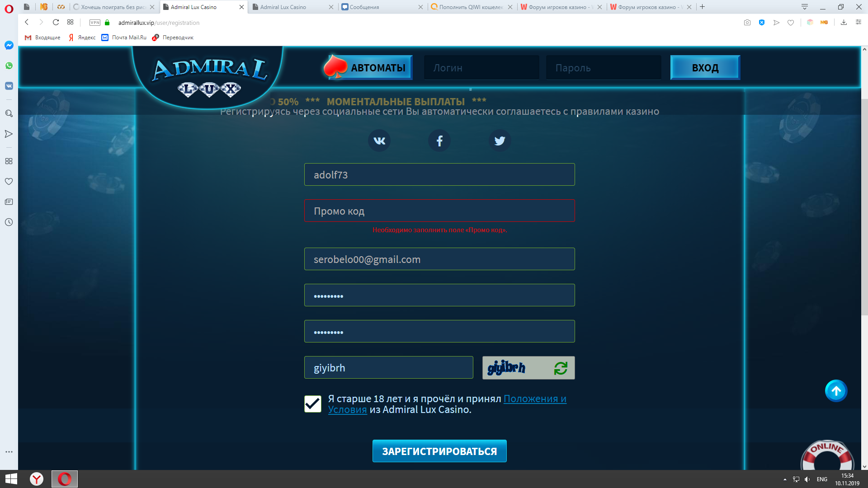Show hidden system tray icons

point(785,479)
